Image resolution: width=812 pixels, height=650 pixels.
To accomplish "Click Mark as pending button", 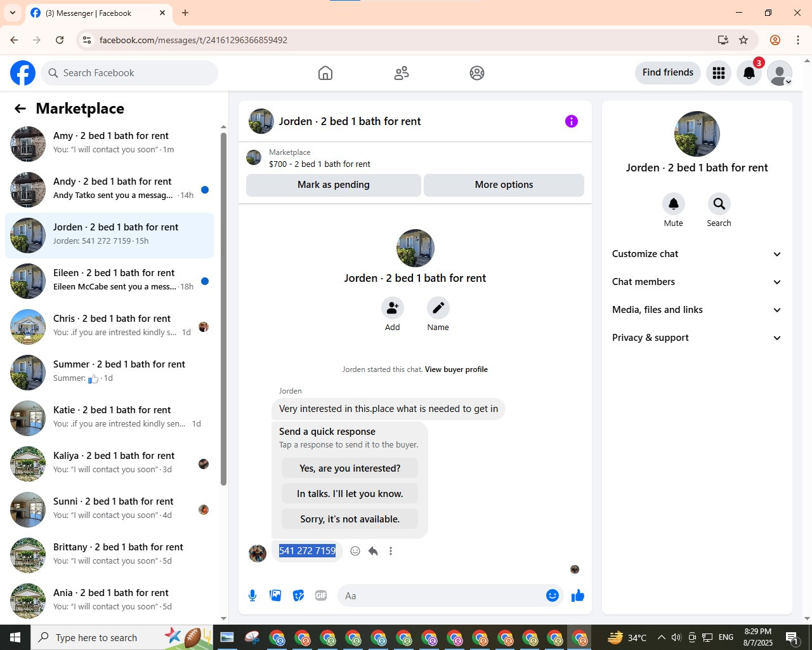I will 334,185.
